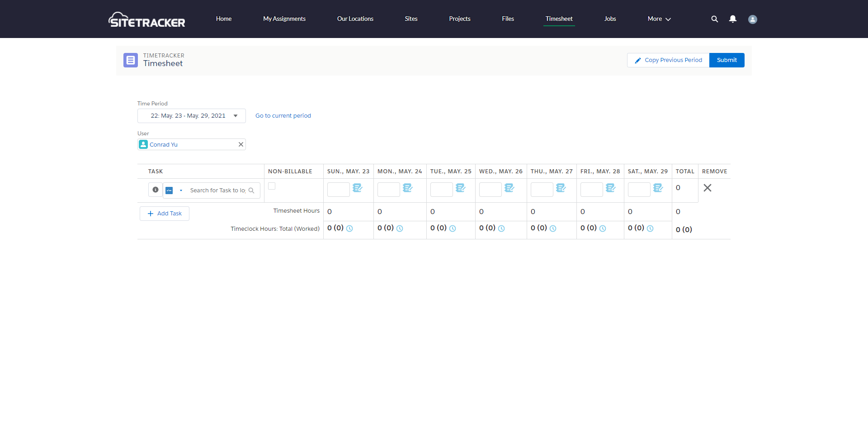Add note for Thu., May. 27

[561, 188]
